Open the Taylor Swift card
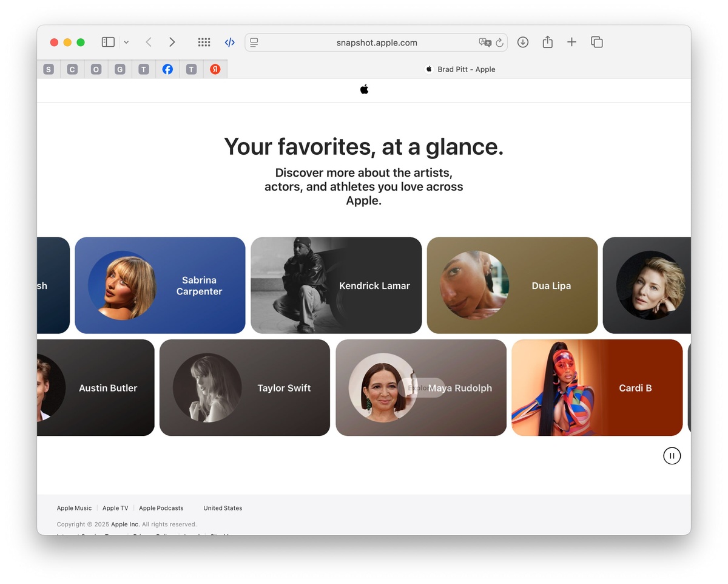 pos(244,388)
